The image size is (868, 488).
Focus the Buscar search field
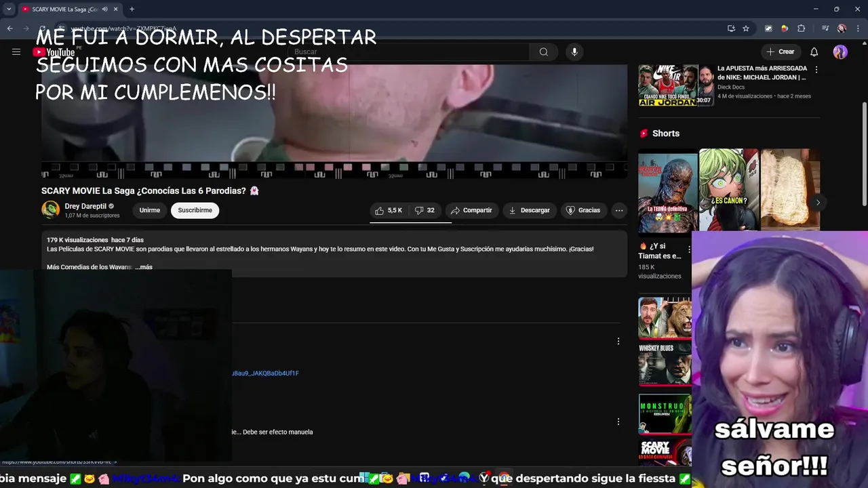tap(409, 52)
